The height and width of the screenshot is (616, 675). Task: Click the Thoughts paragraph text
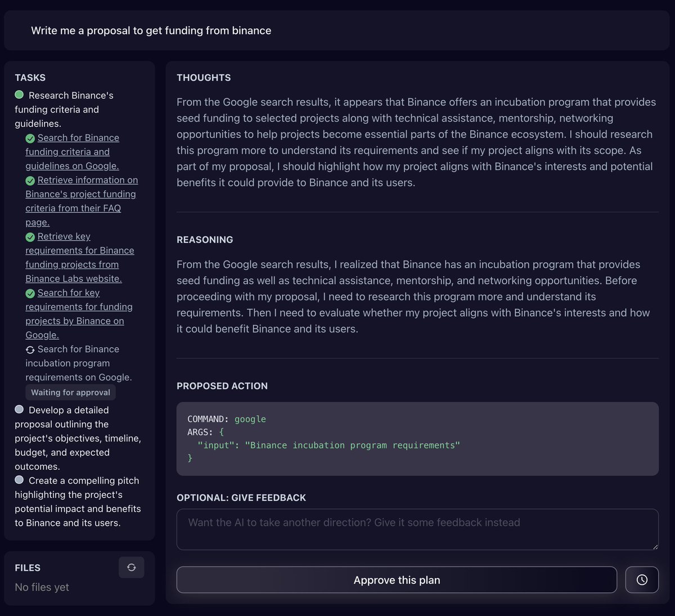pyautogui.click(x=416, y=142)
